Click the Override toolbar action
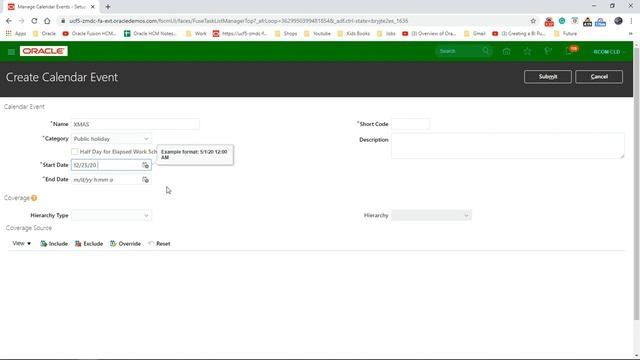 [125, 244]
